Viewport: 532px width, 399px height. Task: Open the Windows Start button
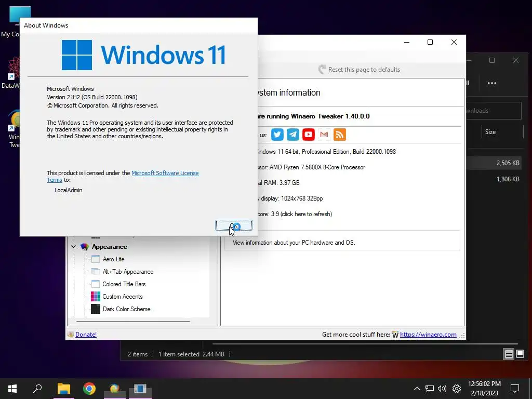[12, 389]
